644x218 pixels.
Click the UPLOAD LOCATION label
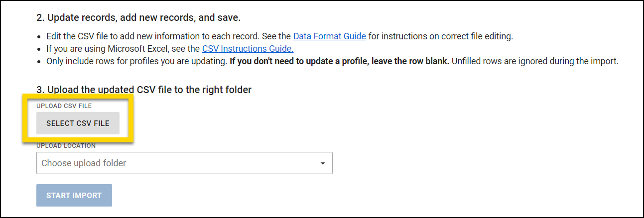(x=66, y=146)
